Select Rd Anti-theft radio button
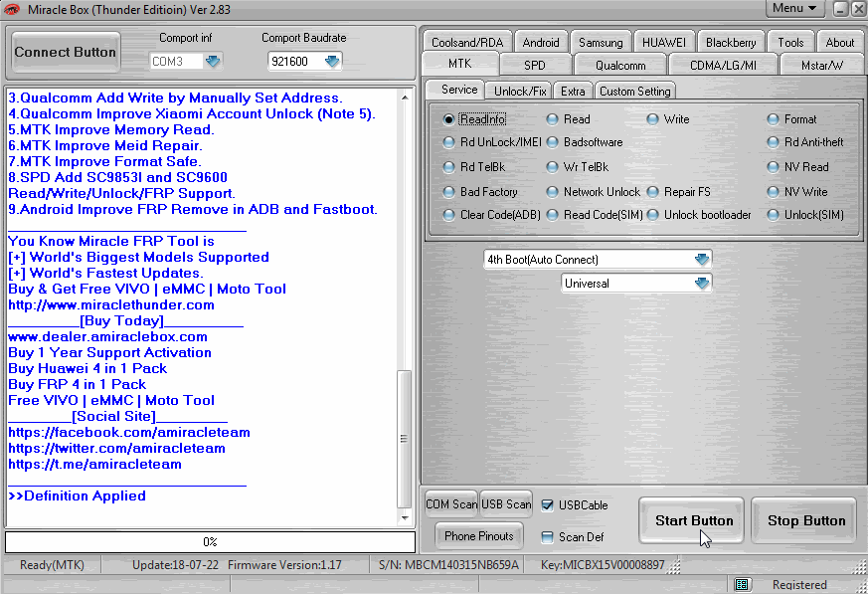The width and height of the screenshot is (868, 594). pos(773,142)
